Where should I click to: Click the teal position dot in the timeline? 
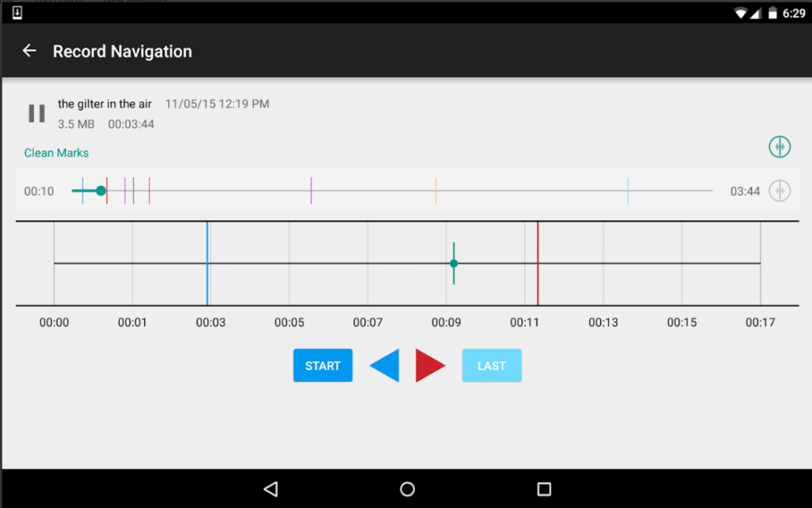click(x=454, y=264)
